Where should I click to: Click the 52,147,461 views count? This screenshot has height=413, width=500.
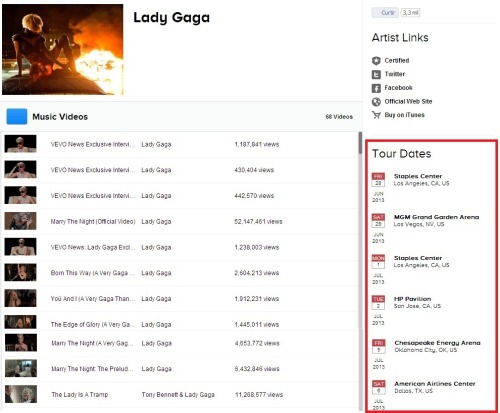coord(258,222)
